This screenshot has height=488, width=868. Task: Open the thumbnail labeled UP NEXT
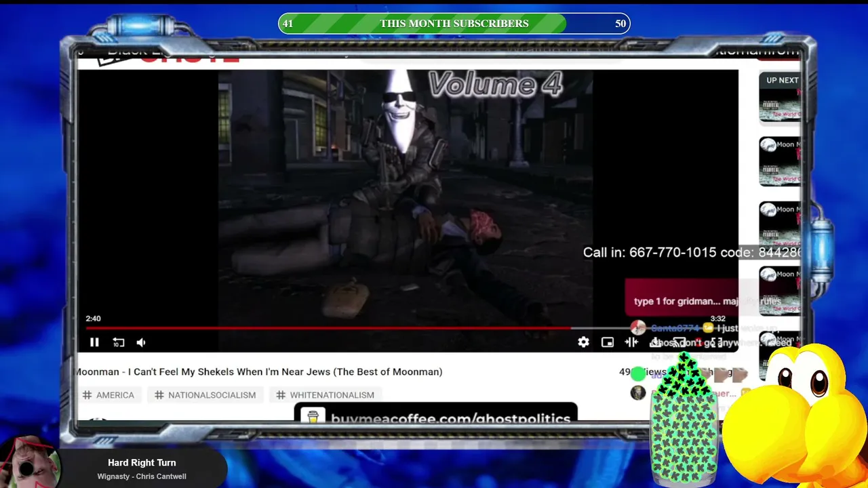(x=779, y=97)
